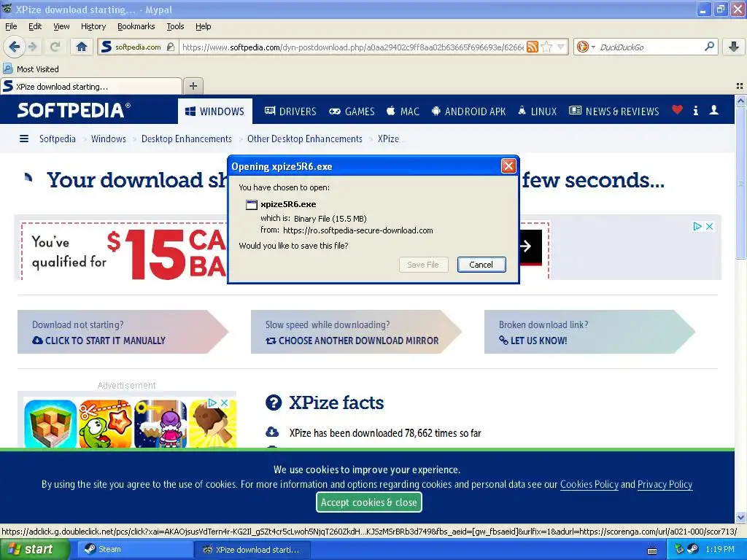Click the purple-haired character game ad thumbnail
The width and height of the screenshot is (747, 560).
point(160,424)
